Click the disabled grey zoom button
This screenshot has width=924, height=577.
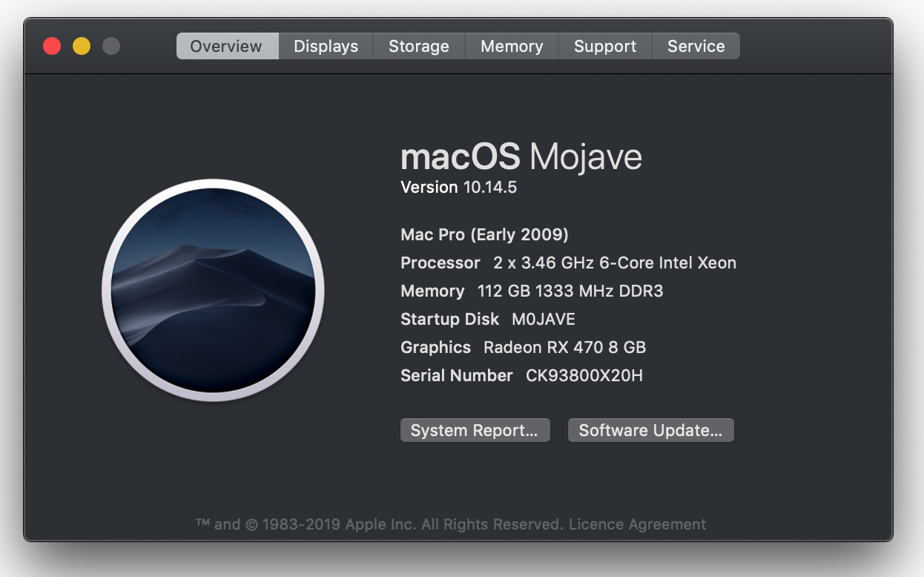[x=111, y=46]
